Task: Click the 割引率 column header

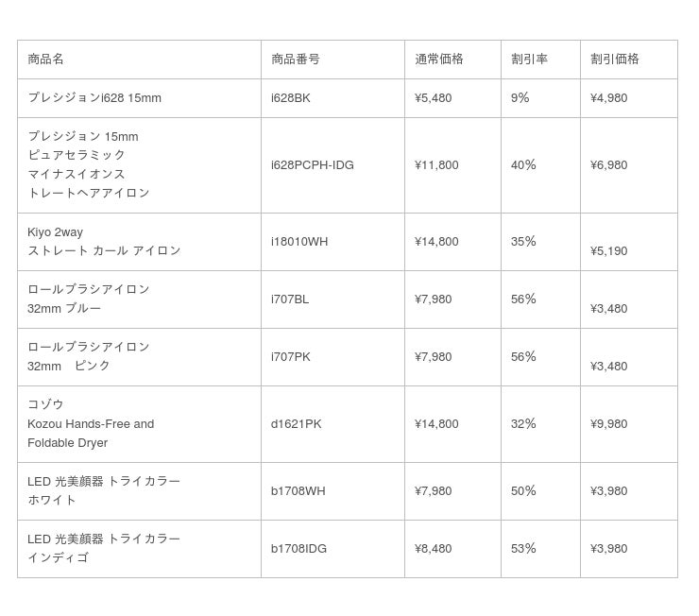Action: pos(530,59)
